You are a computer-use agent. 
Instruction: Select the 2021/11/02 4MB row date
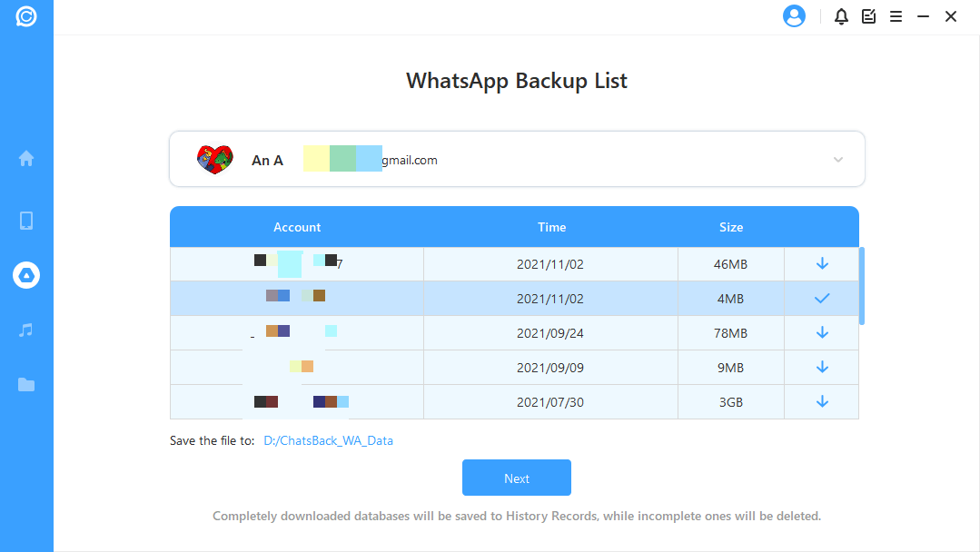click(550, 299)
